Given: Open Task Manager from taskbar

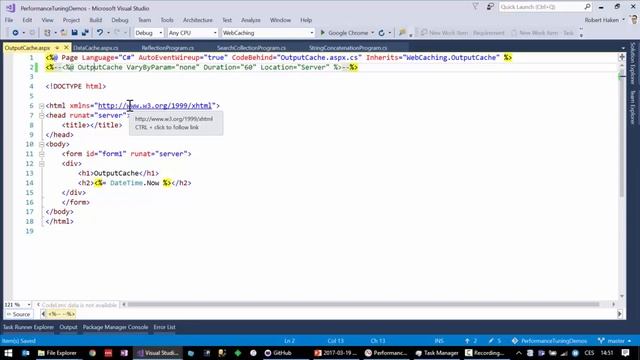Looking at the screenshot, I should click(437, 353).
